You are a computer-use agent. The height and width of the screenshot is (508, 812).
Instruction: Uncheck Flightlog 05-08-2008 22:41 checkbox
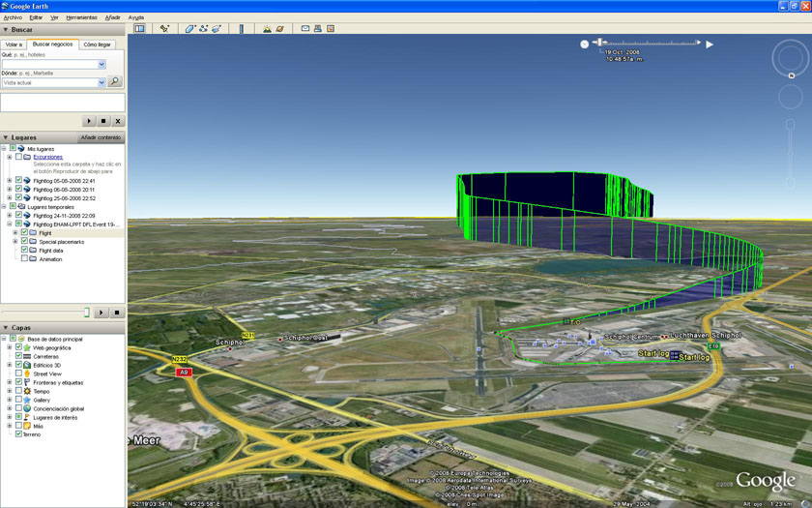pyautogui.click(x=18, y=180)
